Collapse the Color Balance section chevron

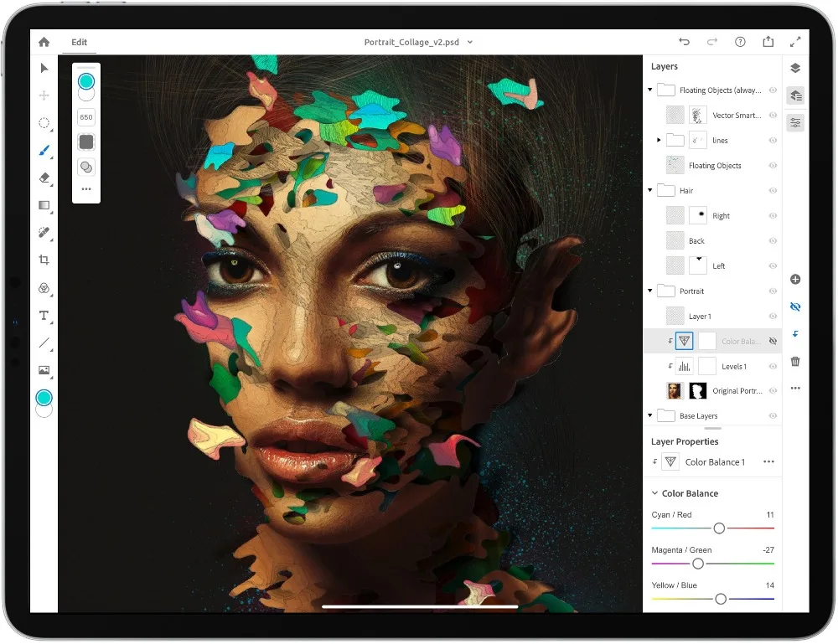pos(654,493)
